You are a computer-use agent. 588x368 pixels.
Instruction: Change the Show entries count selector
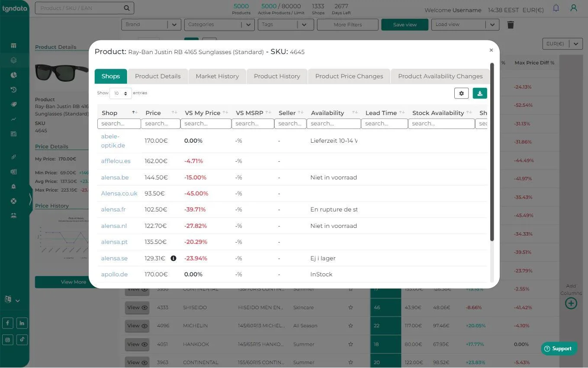coord(120,93)
